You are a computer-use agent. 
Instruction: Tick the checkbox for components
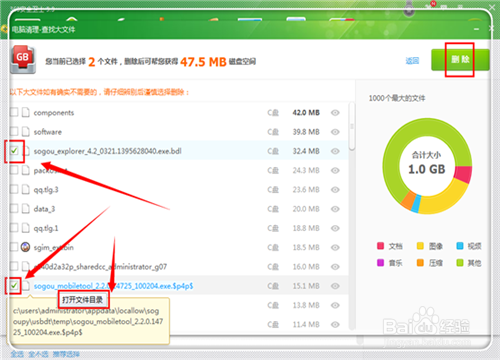click(14, 112)
